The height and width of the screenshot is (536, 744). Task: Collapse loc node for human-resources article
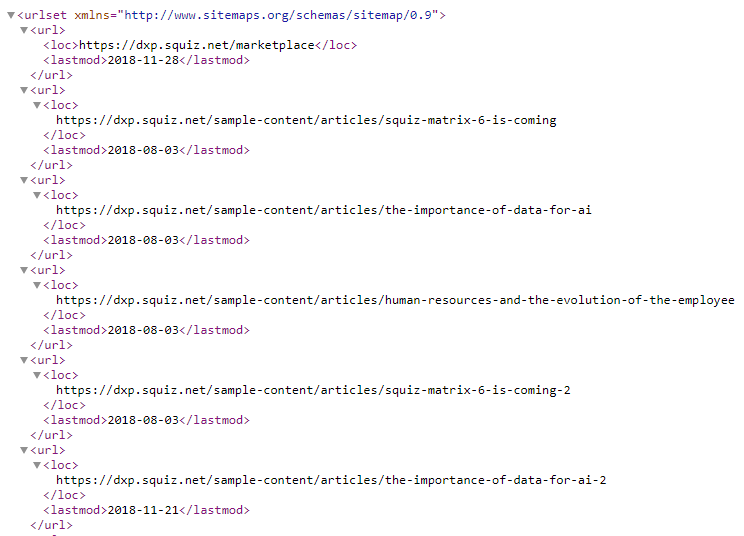pyautogui.click(x=37, y=286)
